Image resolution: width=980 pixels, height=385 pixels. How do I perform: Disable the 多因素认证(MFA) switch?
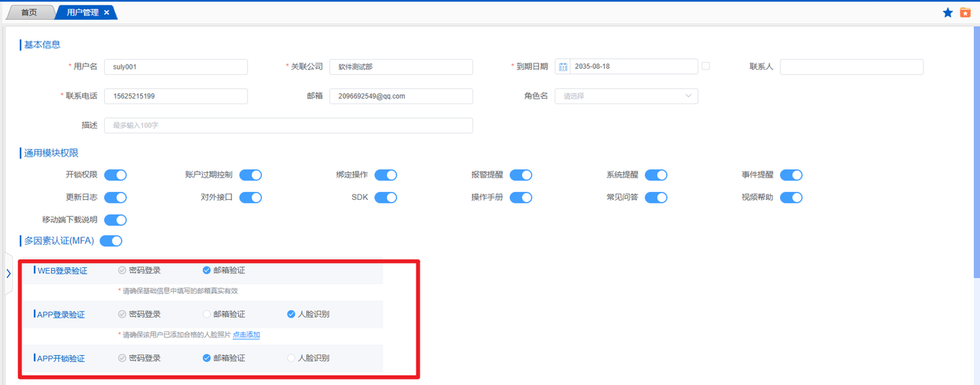(111, 241)
